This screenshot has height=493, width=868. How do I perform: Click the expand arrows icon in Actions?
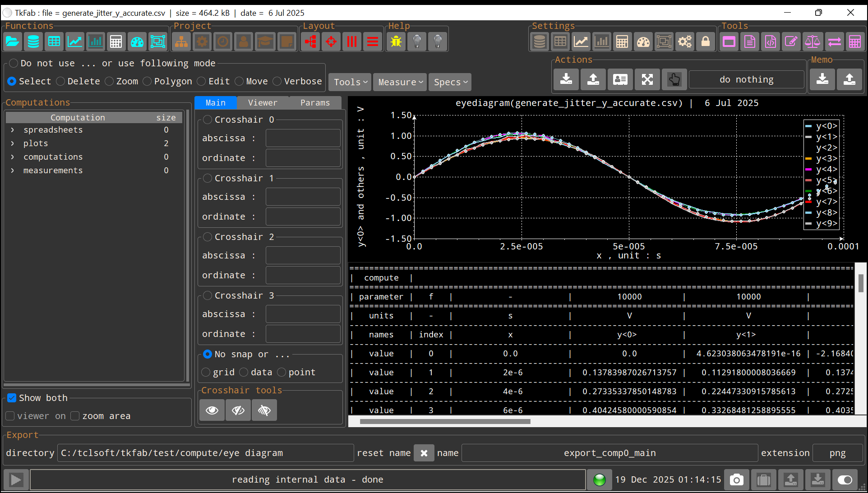click(647, 79)
